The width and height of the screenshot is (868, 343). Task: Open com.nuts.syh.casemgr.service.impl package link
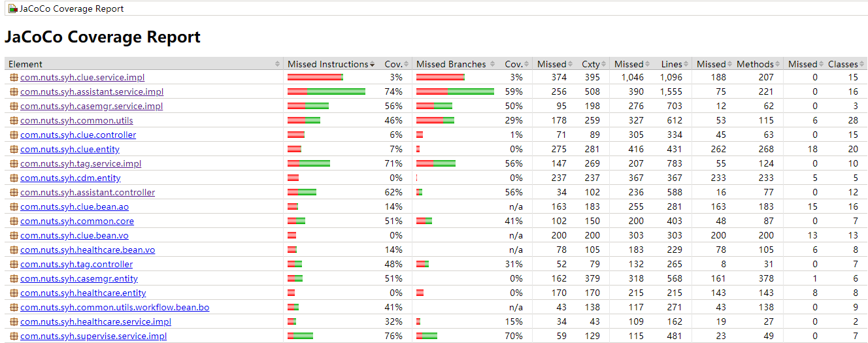(x=92, y=106)
